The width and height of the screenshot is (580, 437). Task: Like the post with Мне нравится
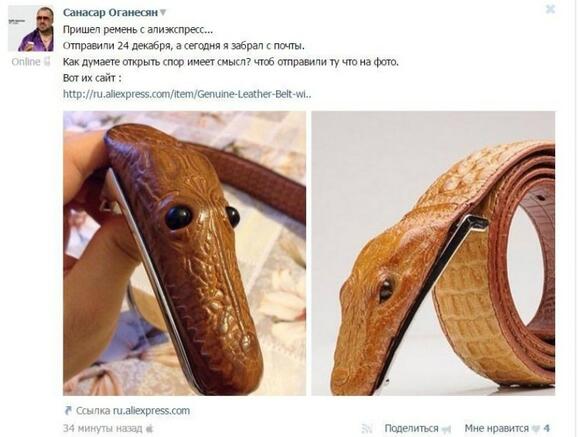496,428
